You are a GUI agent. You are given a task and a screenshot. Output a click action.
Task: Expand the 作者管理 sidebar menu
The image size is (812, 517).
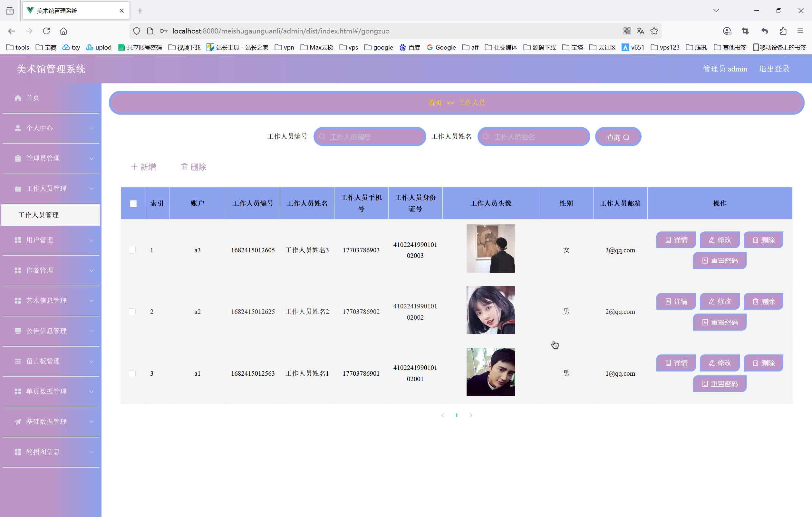[51, 270]
